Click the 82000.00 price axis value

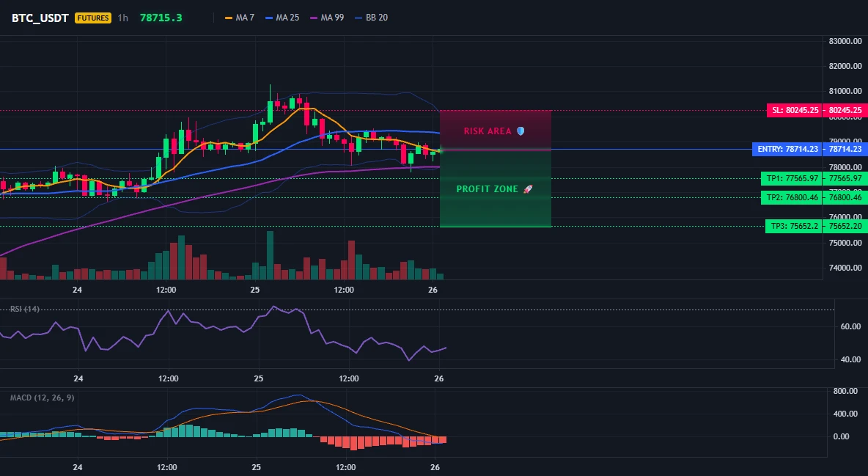tap(845, 66)
